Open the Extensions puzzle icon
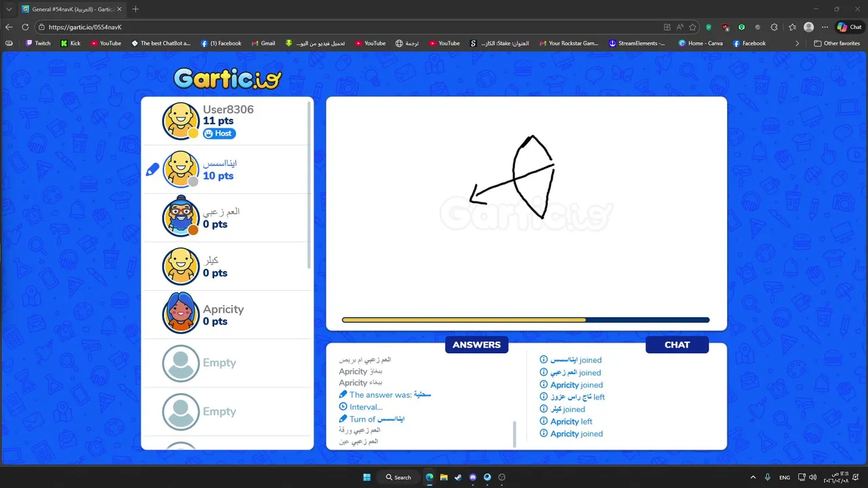 pyautogui.click(x=774, y=27)
